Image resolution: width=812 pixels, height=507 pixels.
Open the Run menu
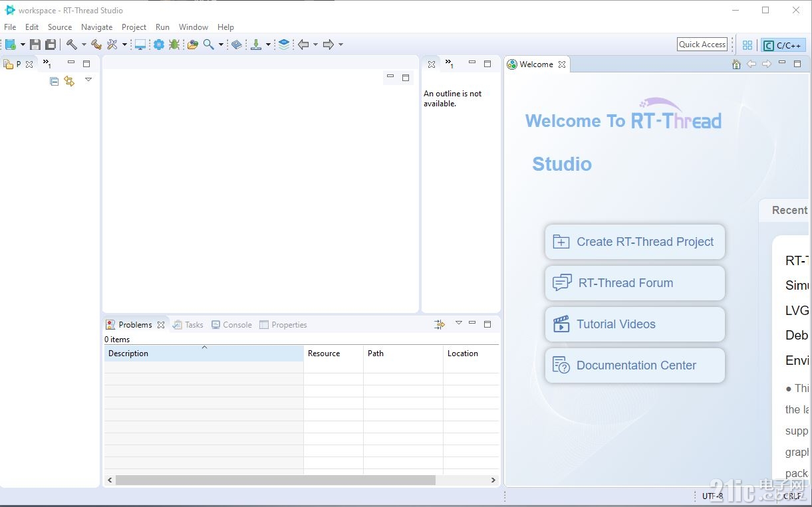[162, 27]
